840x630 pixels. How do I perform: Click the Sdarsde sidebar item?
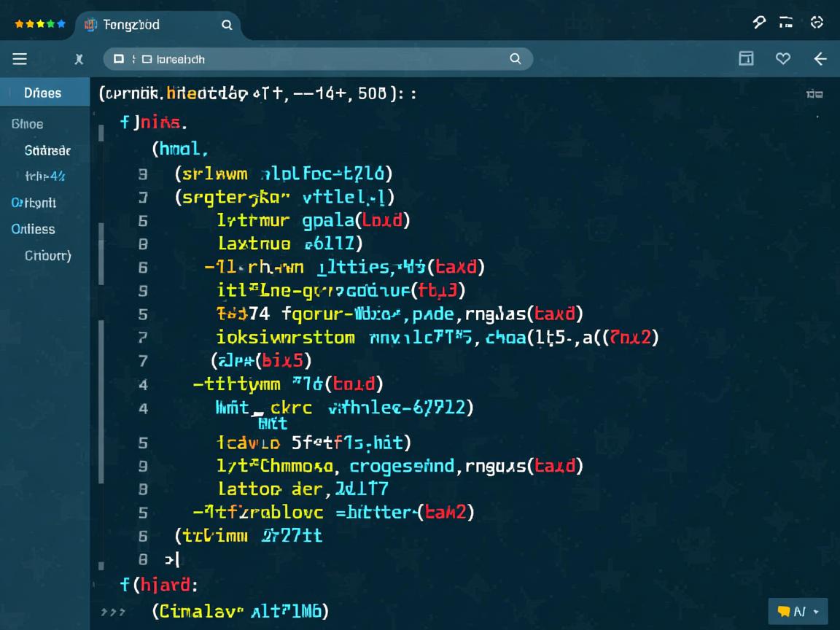(47, 150)
